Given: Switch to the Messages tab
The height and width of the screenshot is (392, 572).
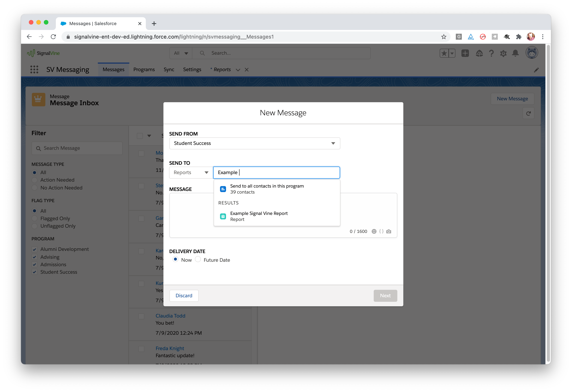Looking at the screenshot, I should pos(113,70).
